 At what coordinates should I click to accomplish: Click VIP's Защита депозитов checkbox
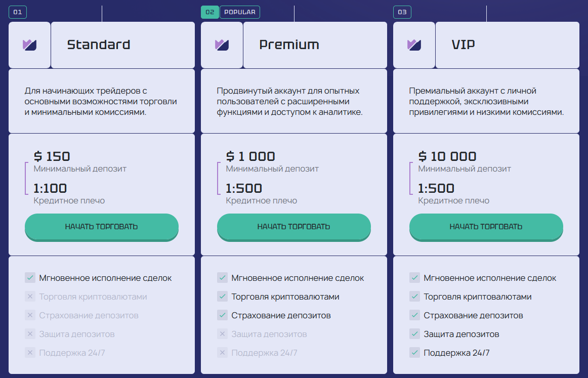(415, 334)
